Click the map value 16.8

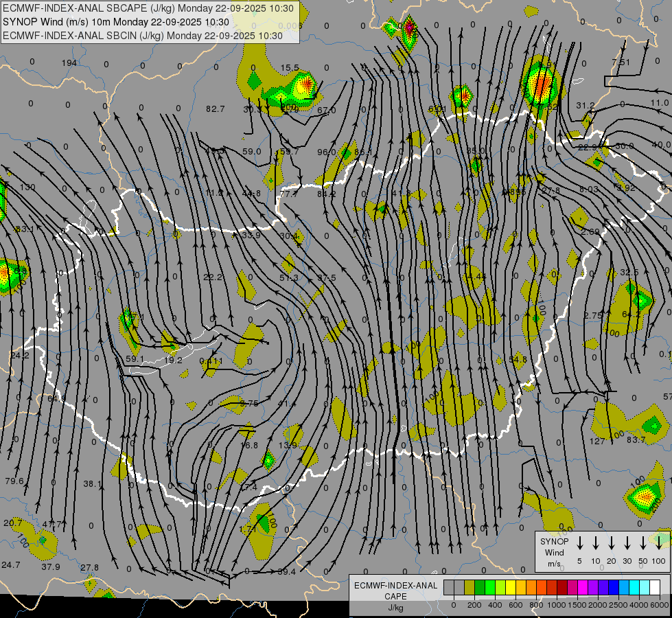249,446
